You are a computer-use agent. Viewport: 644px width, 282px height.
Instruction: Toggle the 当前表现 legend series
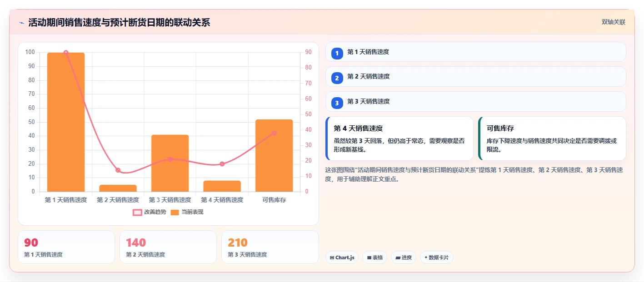point(187,212)
